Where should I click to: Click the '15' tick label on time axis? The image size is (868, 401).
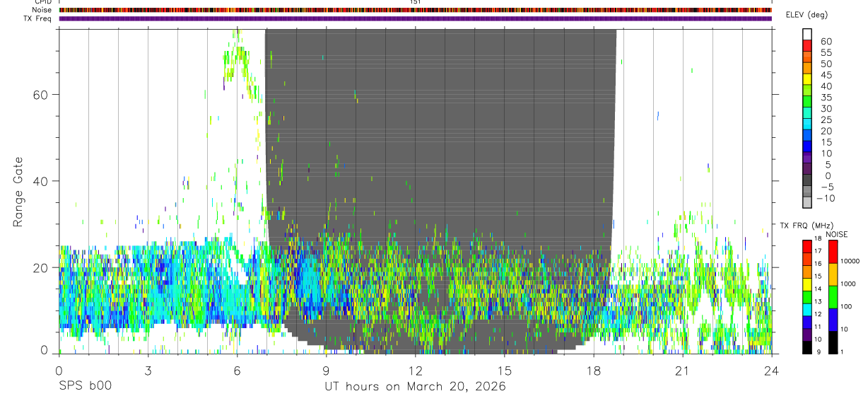coord(504,371)
